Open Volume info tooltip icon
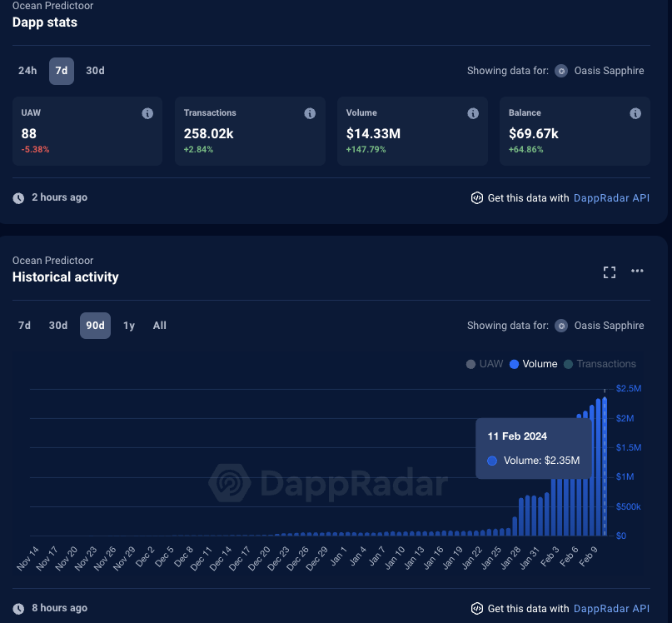The image size is (672, 623). (x=473, y=113)
